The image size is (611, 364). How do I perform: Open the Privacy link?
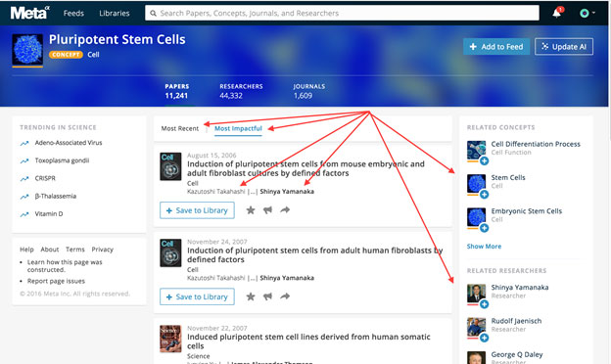(x=103, y=250)
